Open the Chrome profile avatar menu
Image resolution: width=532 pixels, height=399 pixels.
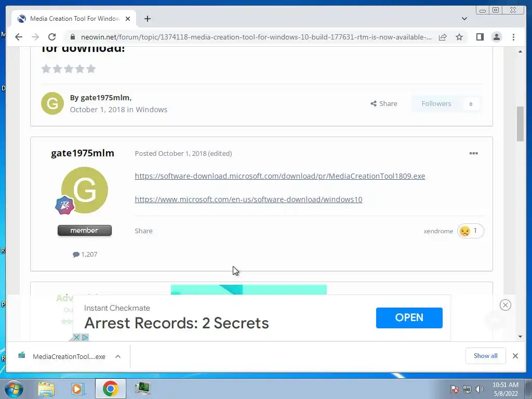[x=496, y=37]
